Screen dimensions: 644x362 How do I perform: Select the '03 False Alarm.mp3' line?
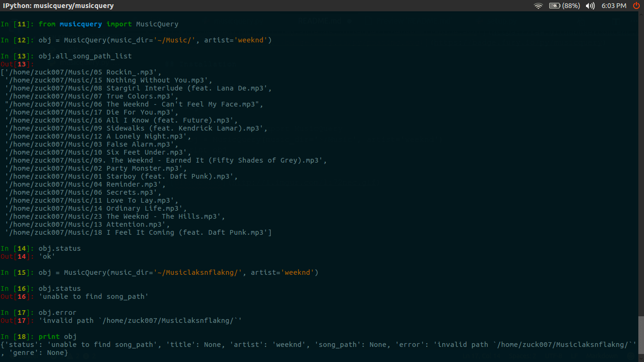tap(92, 144)
